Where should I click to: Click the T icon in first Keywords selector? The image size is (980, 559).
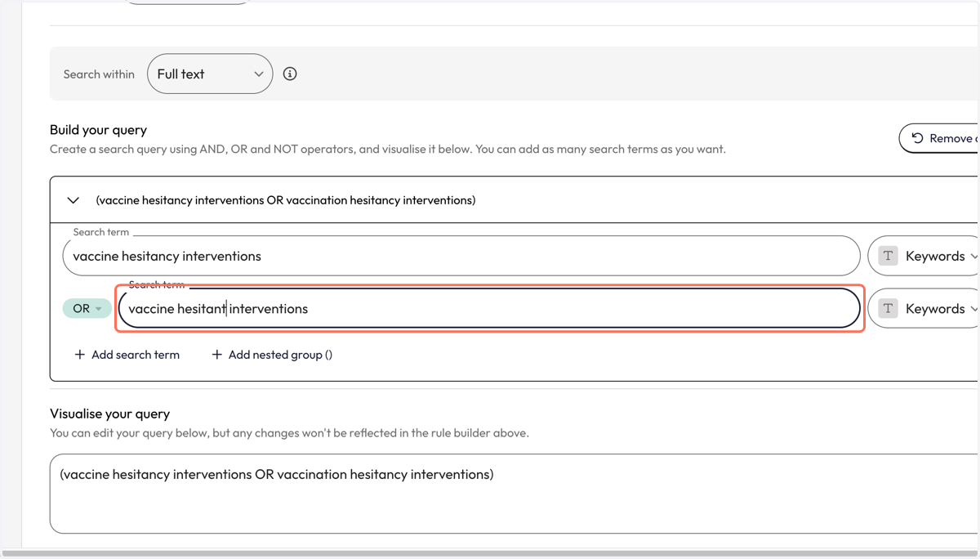[x=889, y=256]
